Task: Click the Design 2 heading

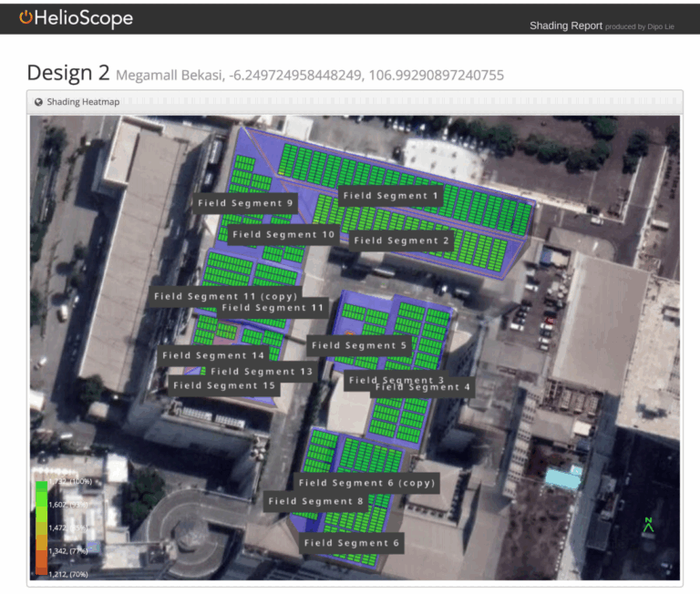Action: tap(68, 73)
